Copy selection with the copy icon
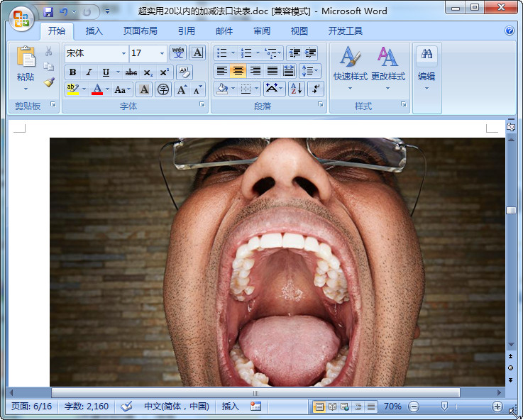The image size is (523, 420). 49,67
